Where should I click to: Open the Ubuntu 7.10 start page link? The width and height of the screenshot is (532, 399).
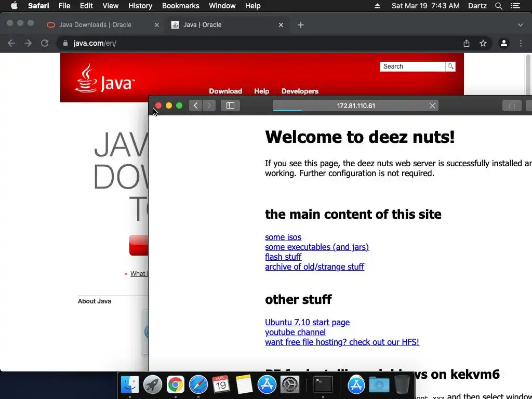(308, 322)
